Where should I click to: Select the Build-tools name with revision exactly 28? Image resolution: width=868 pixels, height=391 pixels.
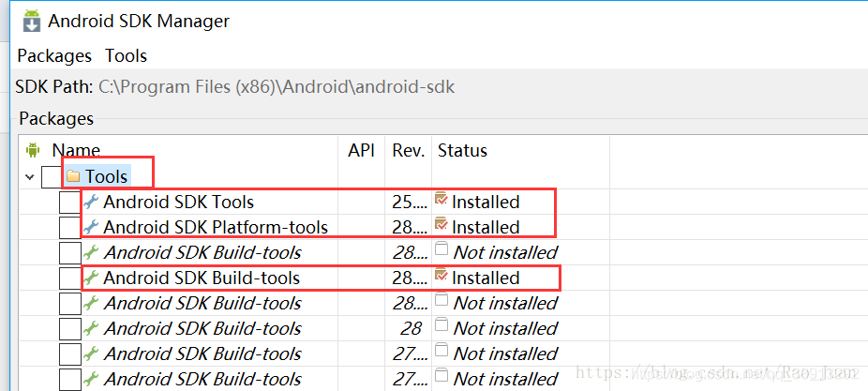[x=202, y=328]
